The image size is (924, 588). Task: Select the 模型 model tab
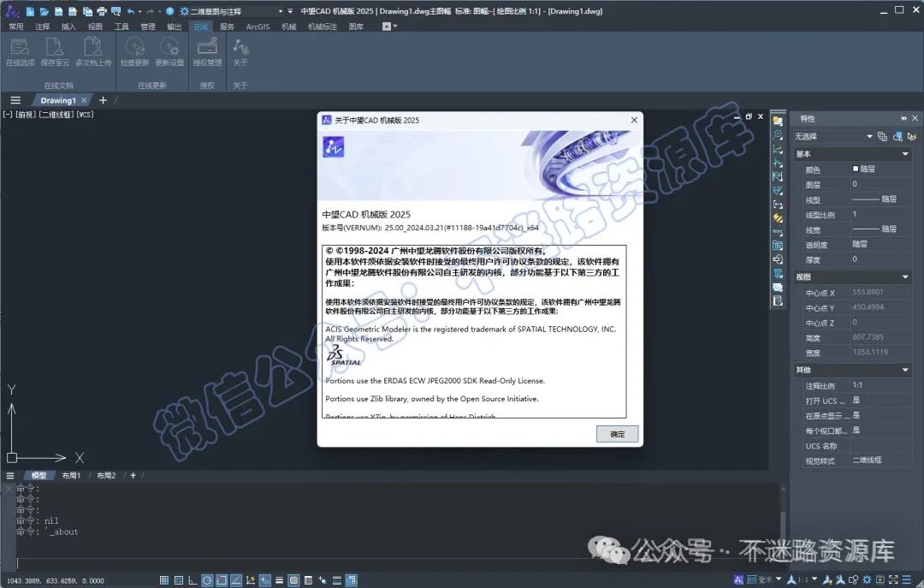38,475
